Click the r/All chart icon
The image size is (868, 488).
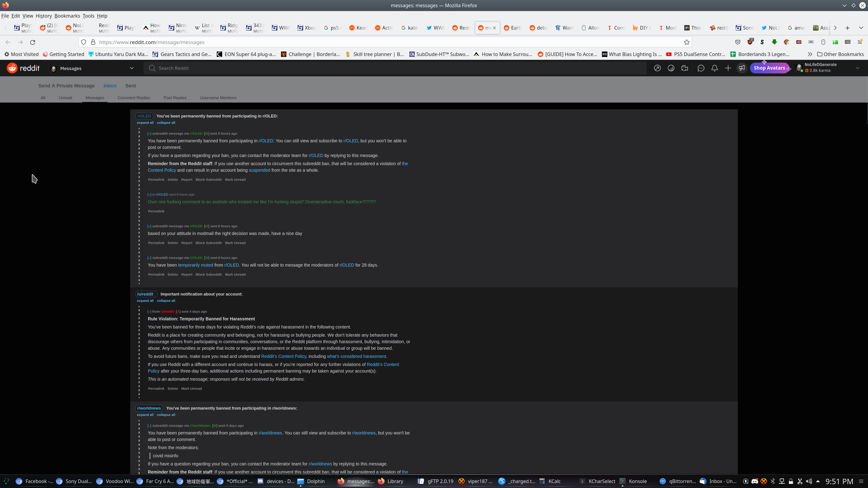click(x=671, y=68)
